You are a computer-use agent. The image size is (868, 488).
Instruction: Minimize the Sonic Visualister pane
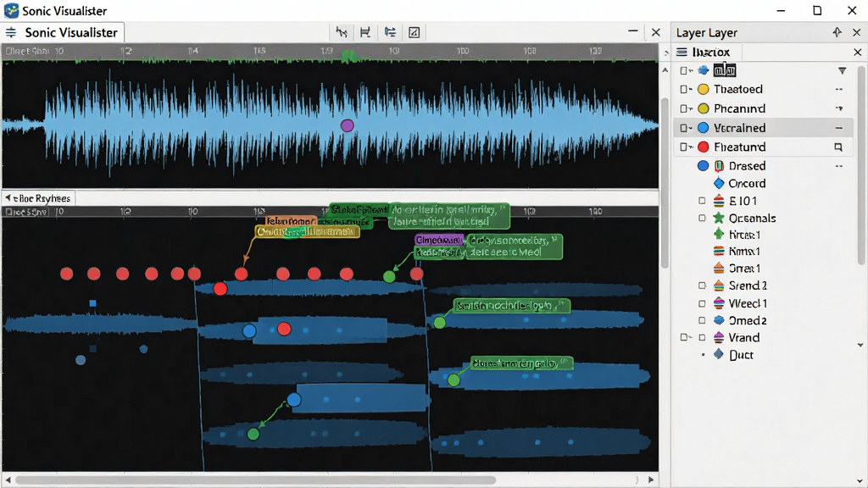coord(632,31)
